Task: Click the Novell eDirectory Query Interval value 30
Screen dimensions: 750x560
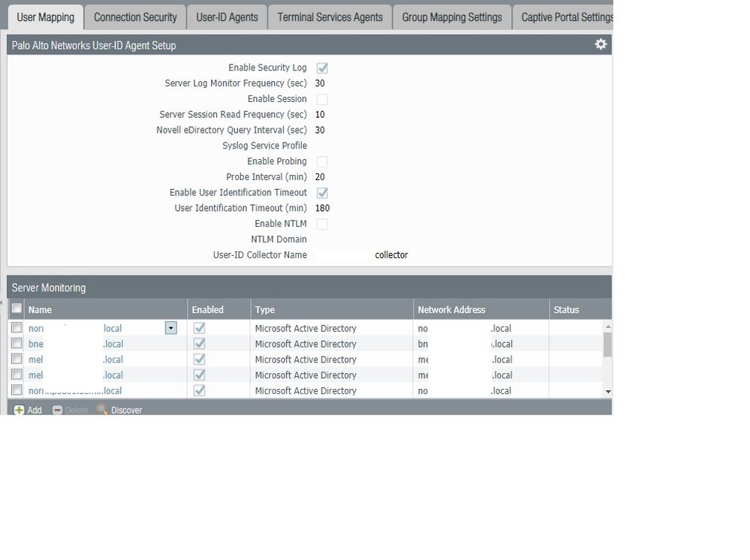Action: [320, 130]
